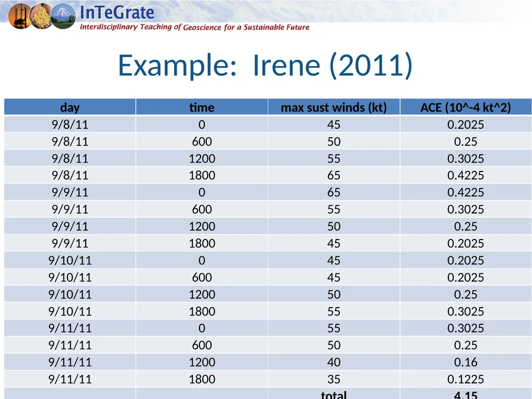This screenshot has width=532, height=399.
Task: Select wind value 45 for 9/8/11 time 0
Action: point(334,124)
